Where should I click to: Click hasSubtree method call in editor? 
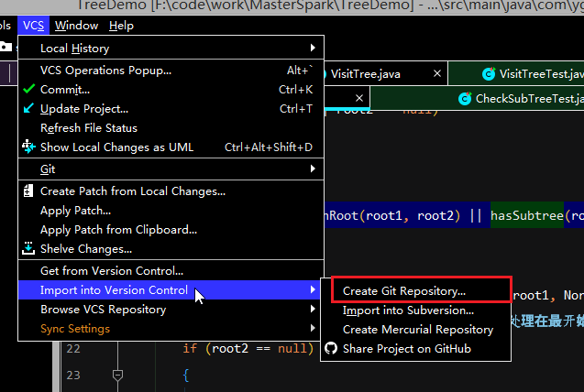point(526,215)
